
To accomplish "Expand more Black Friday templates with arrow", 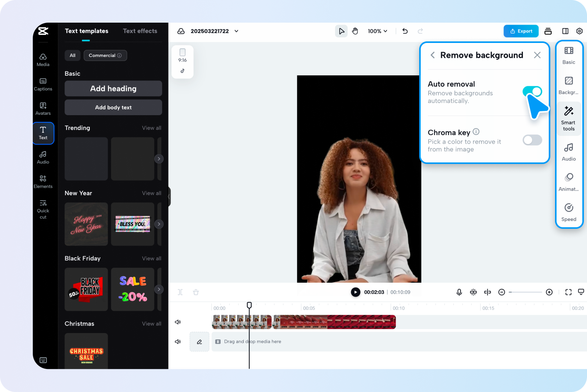I will (x=159, y=289).
